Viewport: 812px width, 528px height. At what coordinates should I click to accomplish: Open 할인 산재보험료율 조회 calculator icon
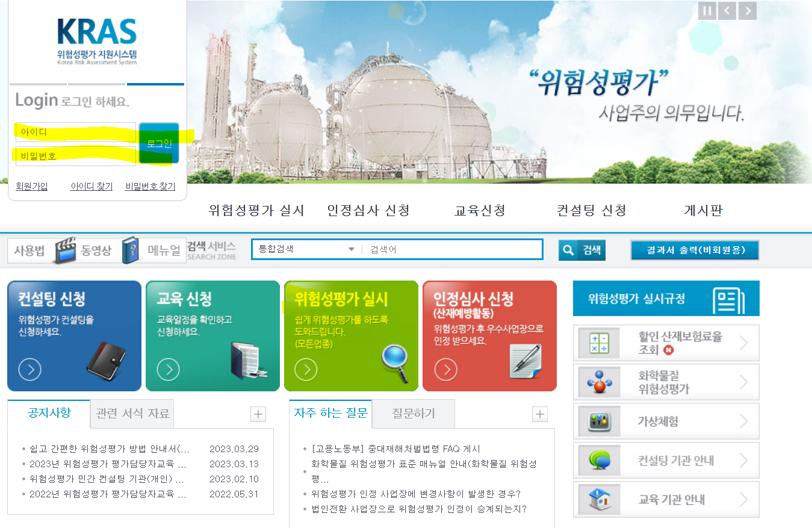click(x=598, y=343)
